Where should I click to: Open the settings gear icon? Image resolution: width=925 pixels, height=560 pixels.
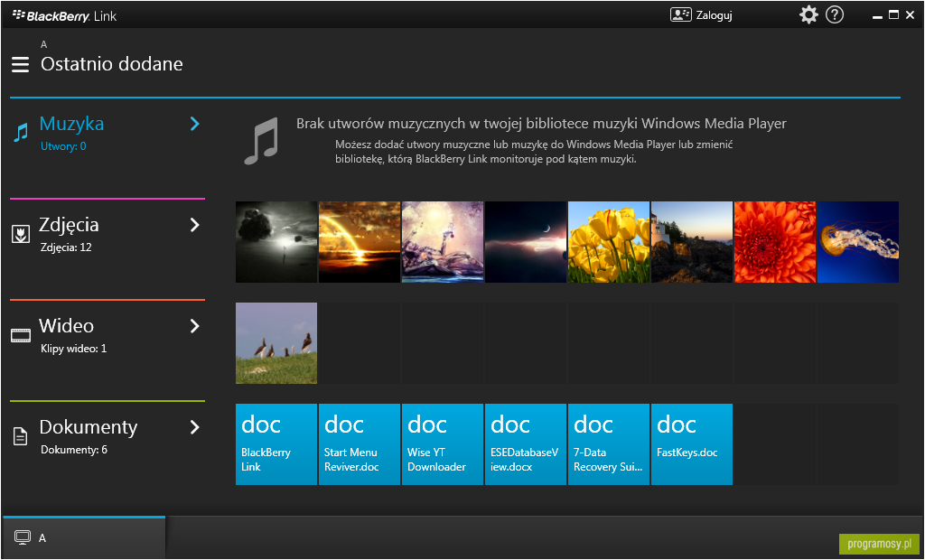click(808, 14)
